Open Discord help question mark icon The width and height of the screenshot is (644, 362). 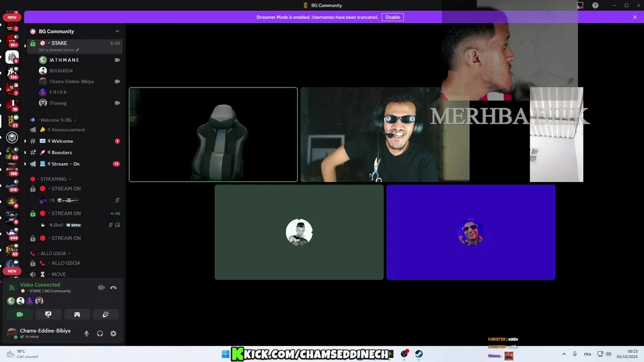595,6
